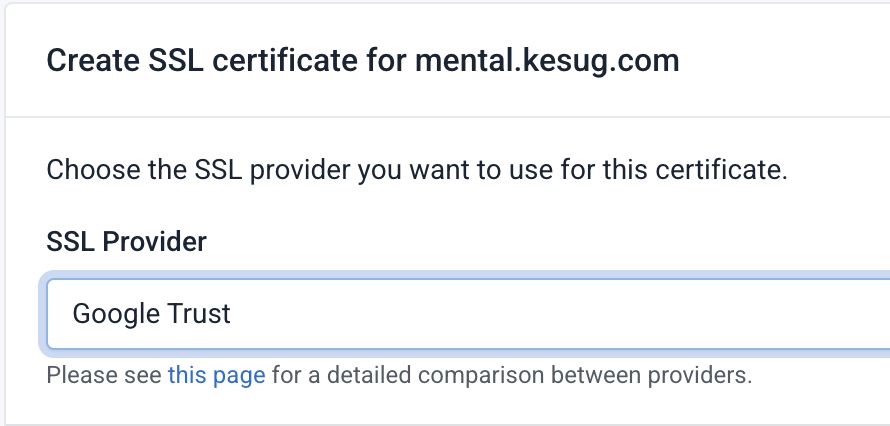The image size is (890, 426).
Task: Click the domain name mental.kesug.com in heading
Action: [x=545, y=61]
